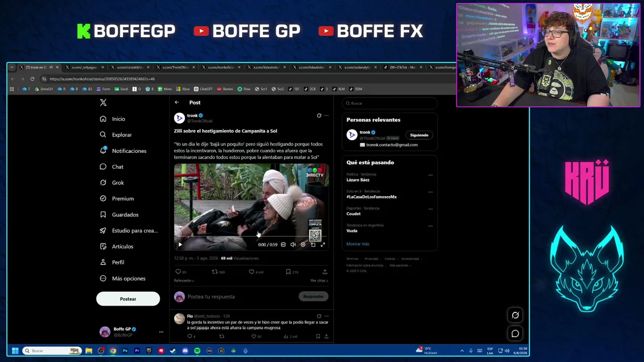
Task: Repost Flo's reply
Action: (x=222, y=336)
